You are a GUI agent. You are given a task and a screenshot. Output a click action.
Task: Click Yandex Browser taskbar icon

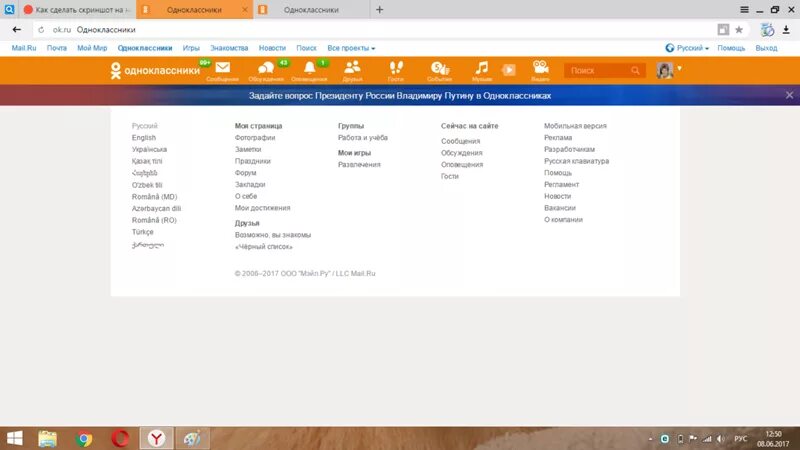pos(157,438)
